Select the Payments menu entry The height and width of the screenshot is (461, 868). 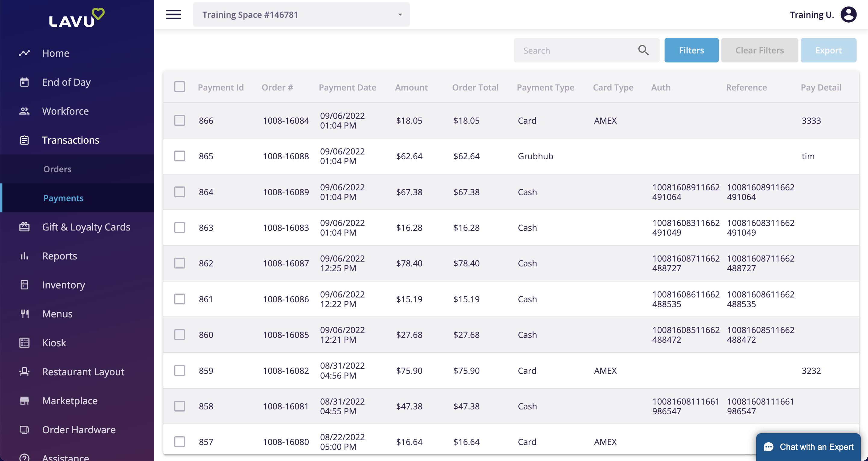pos(63,198)
